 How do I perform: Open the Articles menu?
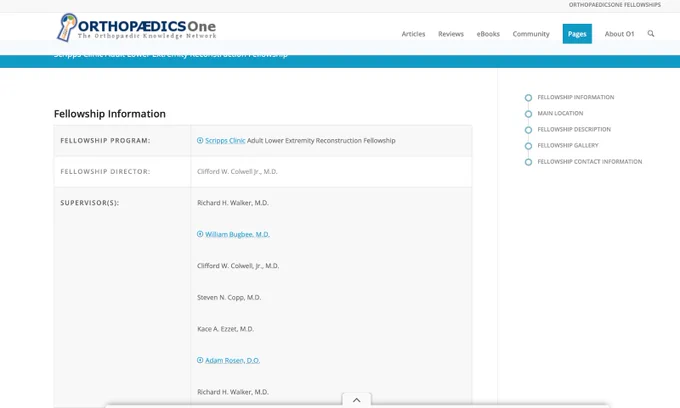413,34
